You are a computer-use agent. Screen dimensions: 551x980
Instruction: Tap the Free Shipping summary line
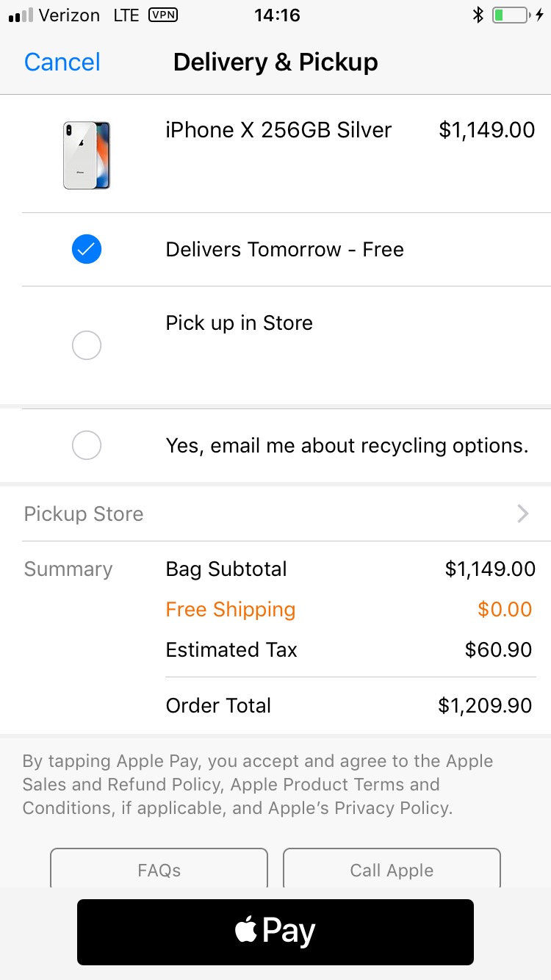(231, 609)
